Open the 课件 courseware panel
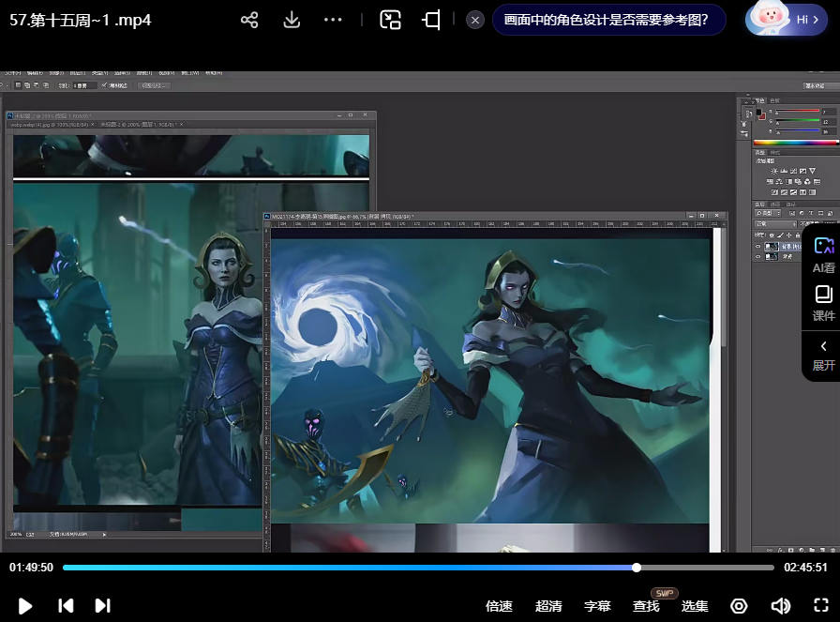 click(x=823, y=303)
